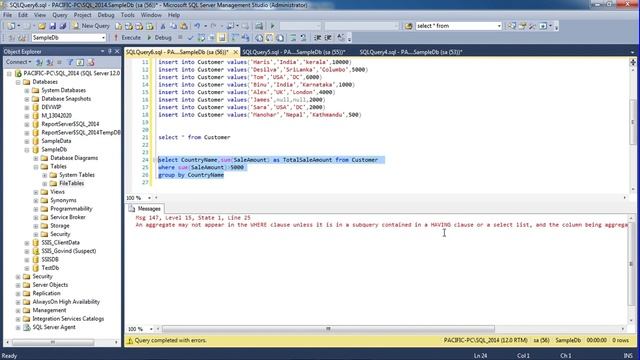This screenshot has width=640, height=360.
Task: Click the Connect Object Explorer icon
Action: (x=40, y=62)
